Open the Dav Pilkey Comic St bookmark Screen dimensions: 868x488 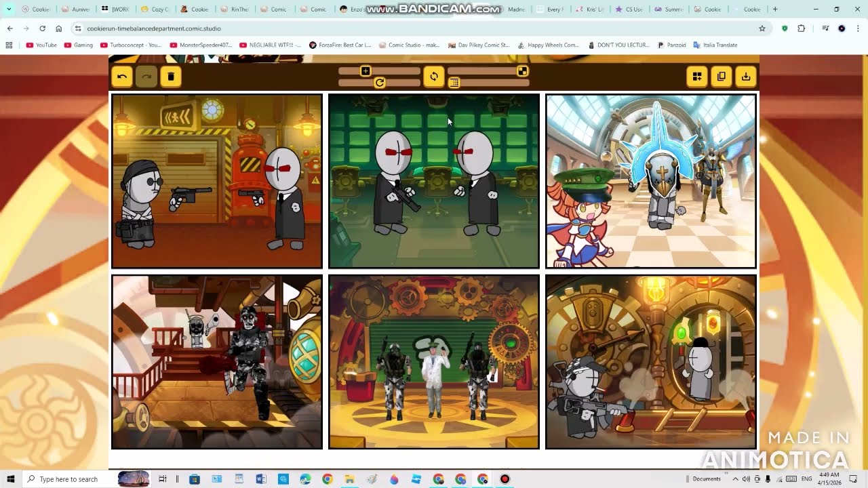click(x=479, y=45)
